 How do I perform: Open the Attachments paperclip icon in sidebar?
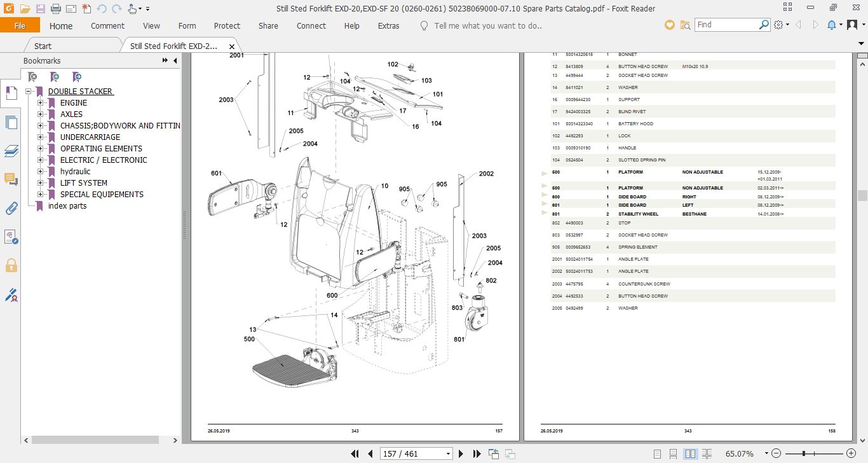point(10,208)
